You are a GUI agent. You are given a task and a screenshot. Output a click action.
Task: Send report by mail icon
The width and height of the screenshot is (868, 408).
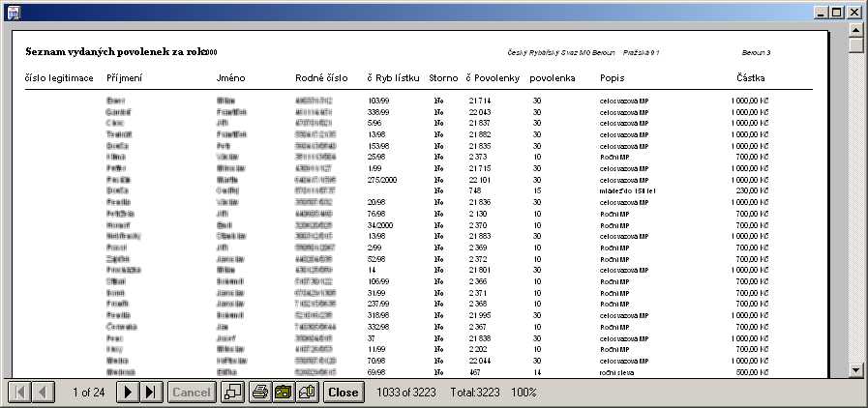[x=307, y=392]
